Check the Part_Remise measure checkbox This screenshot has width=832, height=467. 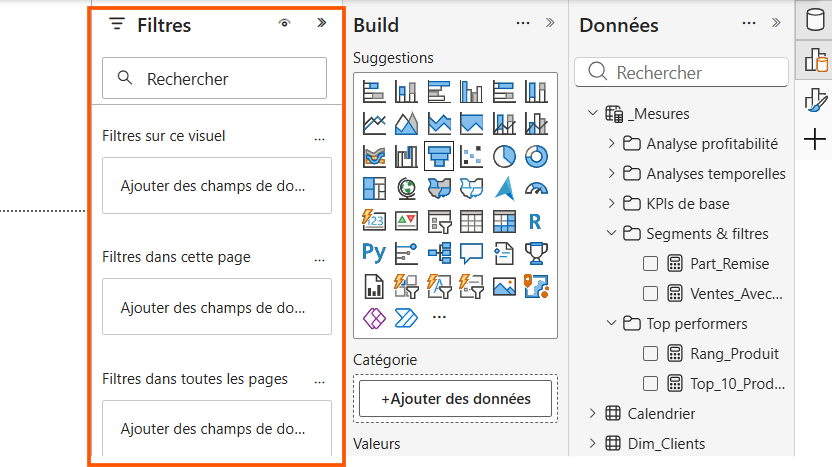point(650,264)
